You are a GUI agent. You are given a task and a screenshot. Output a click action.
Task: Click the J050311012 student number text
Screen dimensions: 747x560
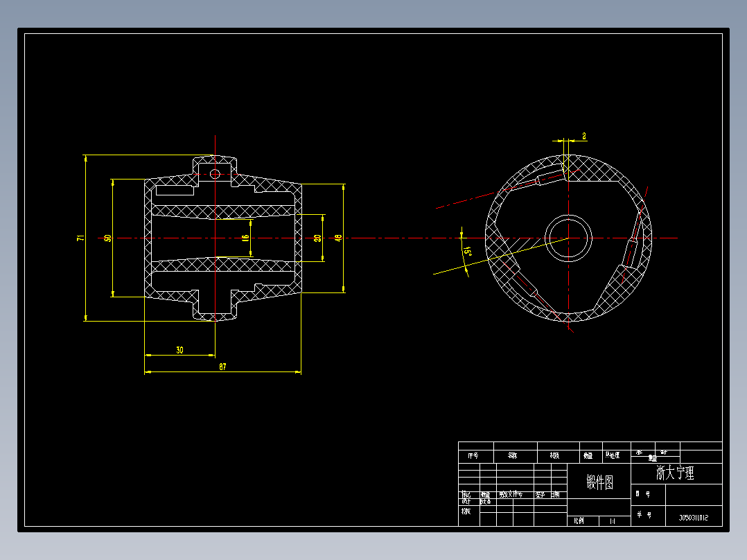(693, 518)
